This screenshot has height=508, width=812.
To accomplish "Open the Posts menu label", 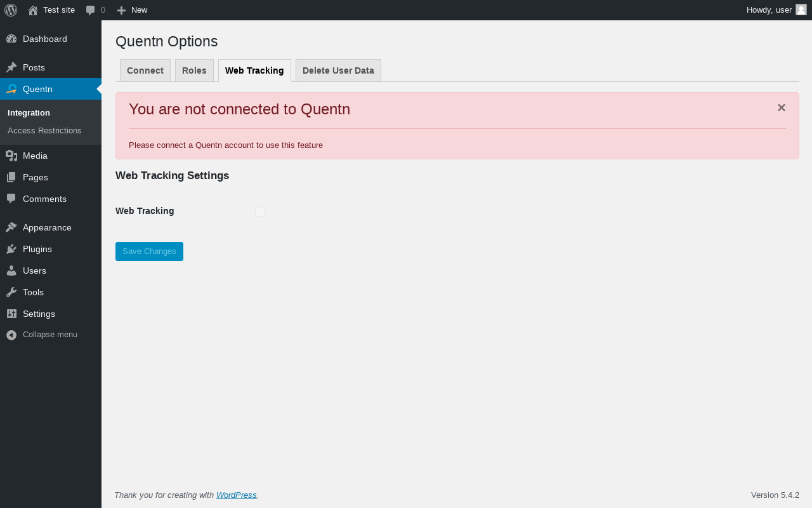I will pos(34,67).
